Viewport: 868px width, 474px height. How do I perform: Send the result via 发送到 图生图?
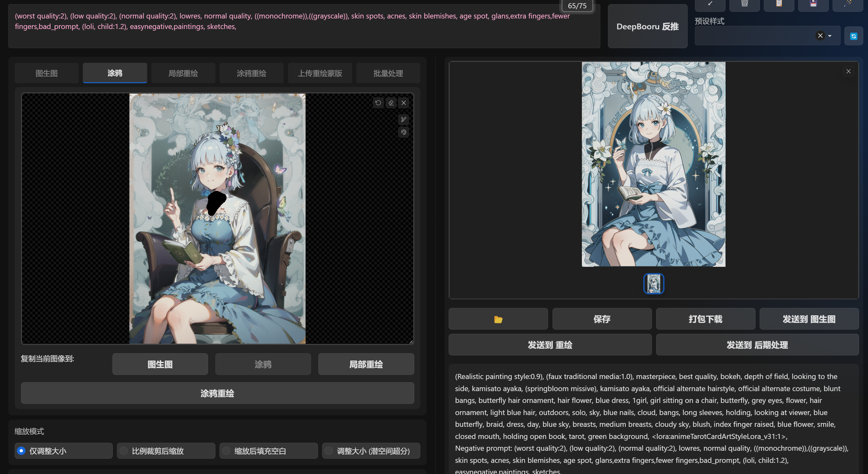click(x=809, y=319)
